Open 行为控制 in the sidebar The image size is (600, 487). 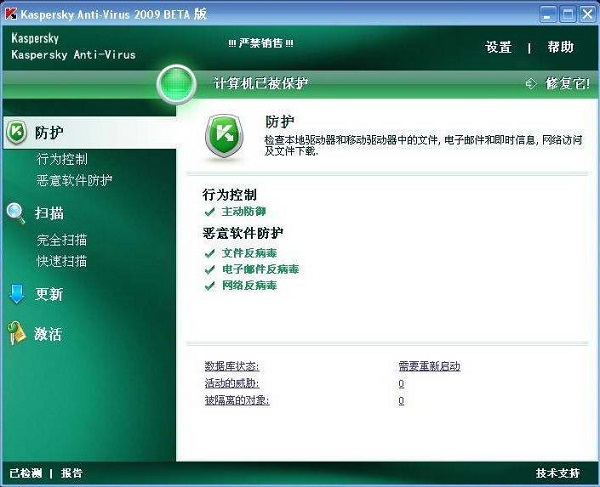tap(62, 159)
